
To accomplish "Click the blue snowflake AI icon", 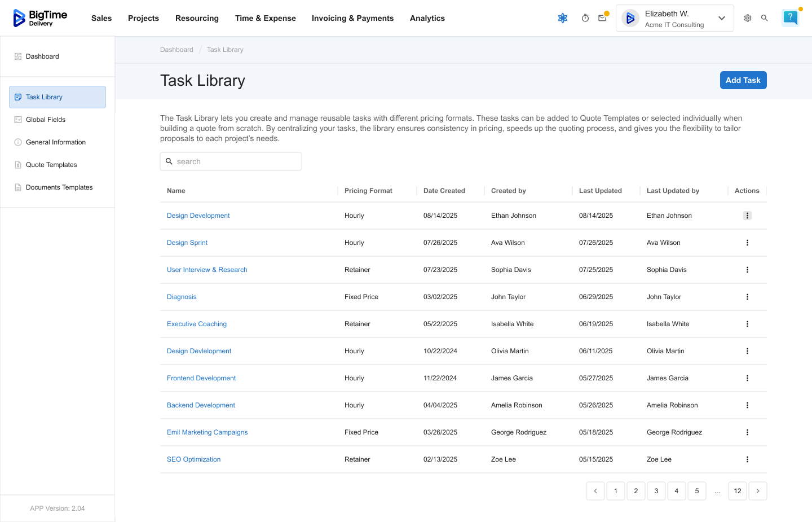I will 563,18.
